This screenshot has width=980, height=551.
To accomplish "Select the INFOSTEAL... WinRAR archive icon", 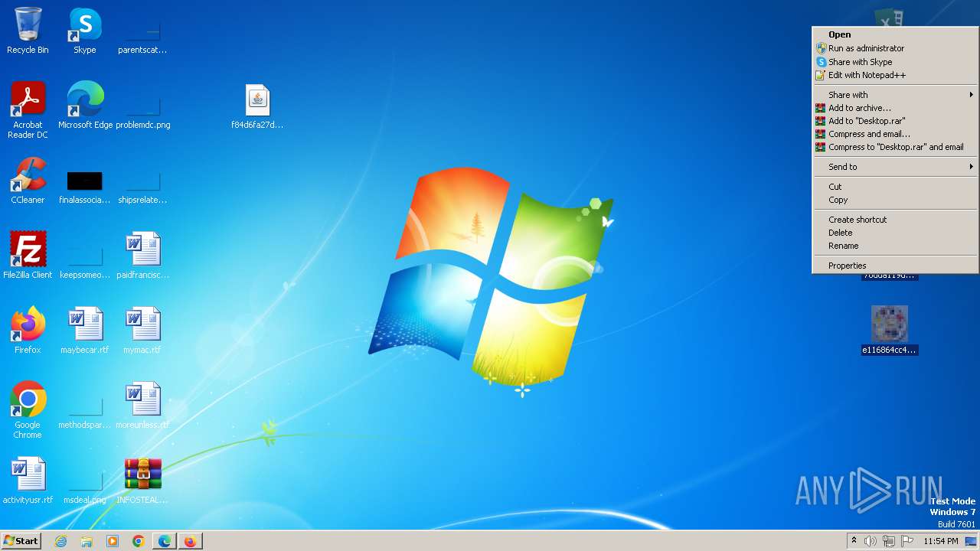I will [142, 481].
